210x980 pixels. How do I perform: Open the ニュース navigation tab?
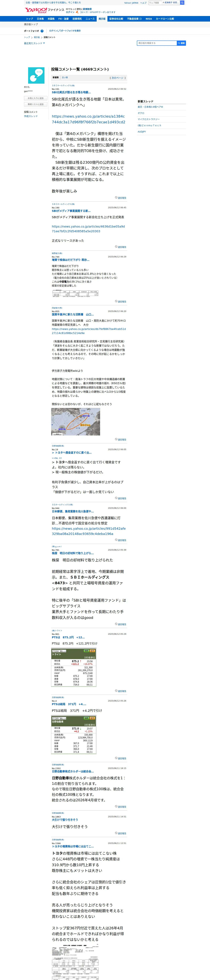tap(90, 19)
